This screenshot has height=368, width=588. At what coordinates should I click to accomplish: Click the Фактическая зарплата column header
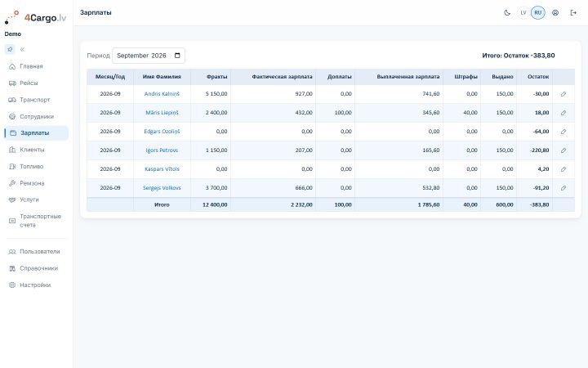tap(274, 77)
